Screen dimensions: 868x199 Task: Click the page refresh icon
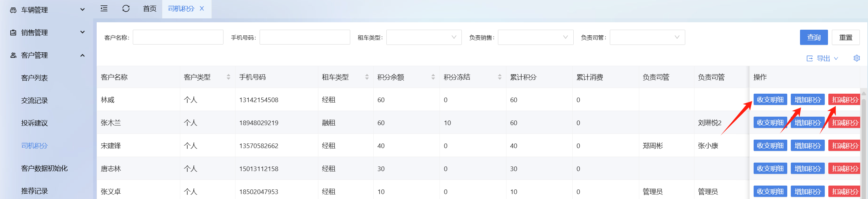pos(126,8)
